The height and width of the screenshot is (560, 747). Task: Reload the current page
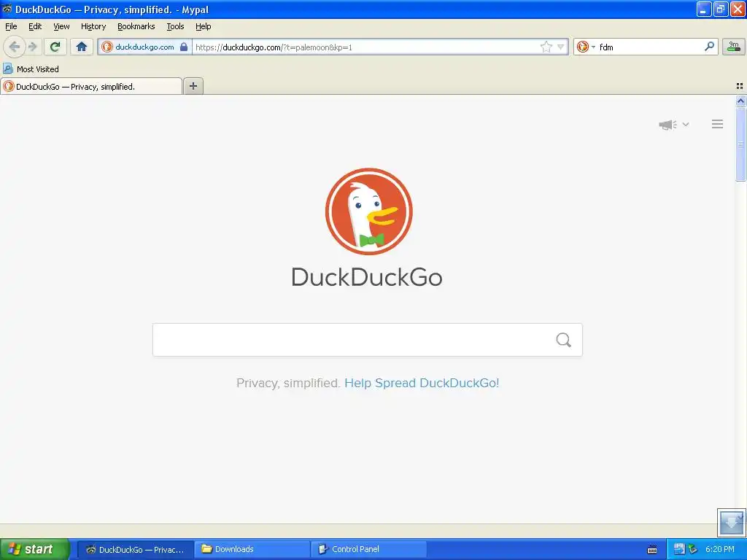pos(55,47)
